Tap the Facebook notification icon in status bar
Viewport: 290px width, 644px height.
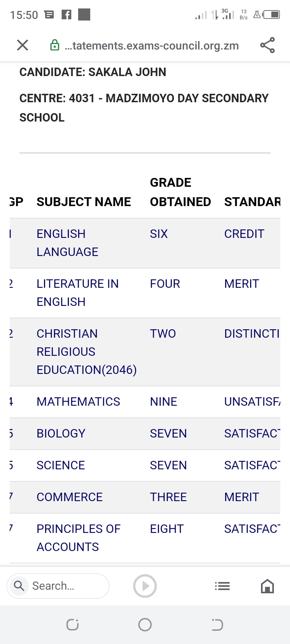(x=66, y=15)
